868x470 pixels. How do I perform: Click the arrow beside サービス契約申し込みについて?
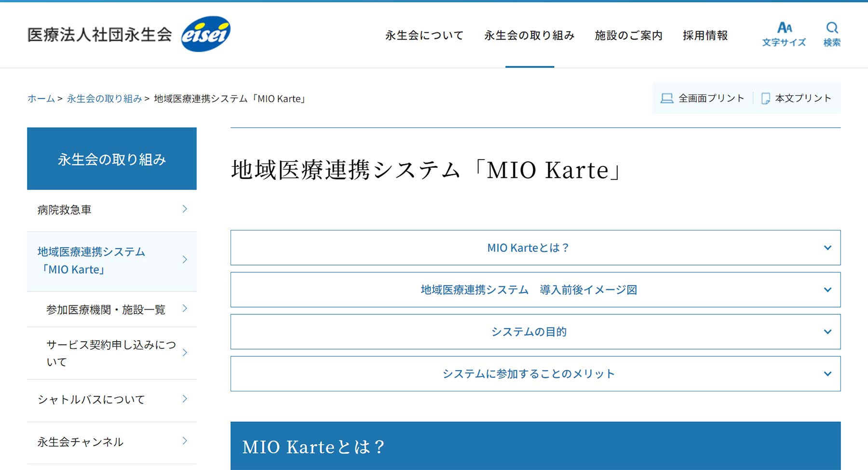click(x=185, y=352)
